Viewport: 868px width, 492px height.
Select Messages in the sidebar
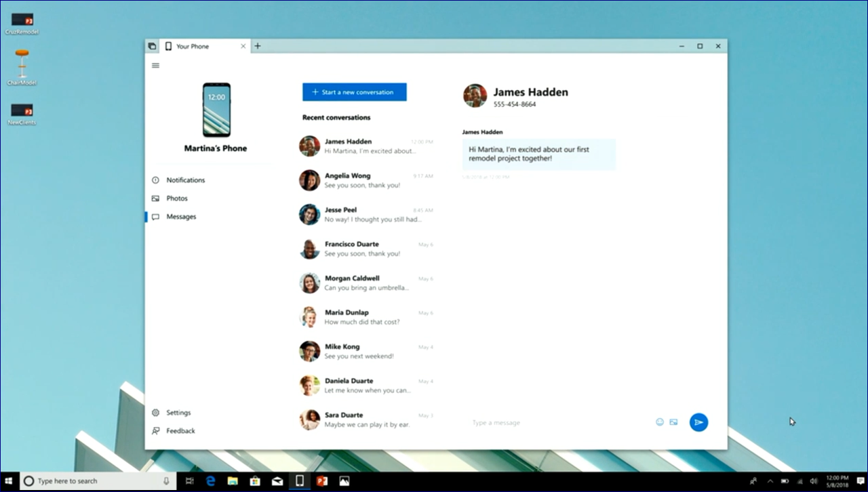coord(181,217)
